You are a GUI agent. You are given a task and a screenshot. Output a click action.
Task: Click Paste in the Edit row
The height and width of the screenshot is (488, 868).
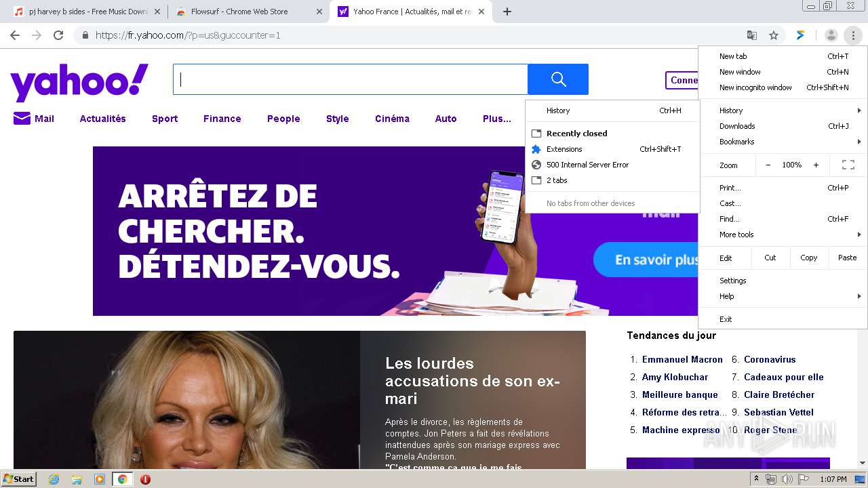pos(847,258)
